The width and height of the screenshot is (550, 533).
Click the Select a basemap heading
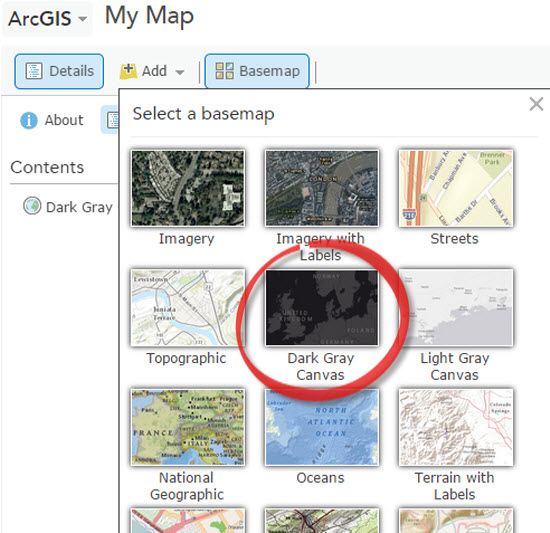(203, 114)
